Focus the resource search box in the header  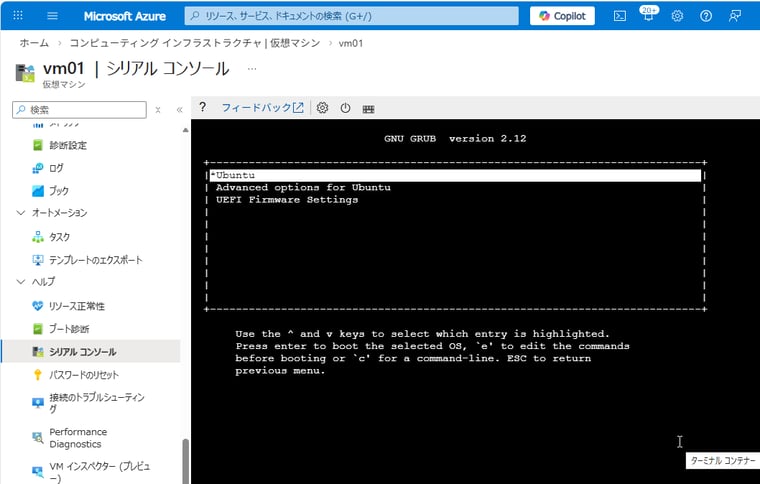point(351,16)
